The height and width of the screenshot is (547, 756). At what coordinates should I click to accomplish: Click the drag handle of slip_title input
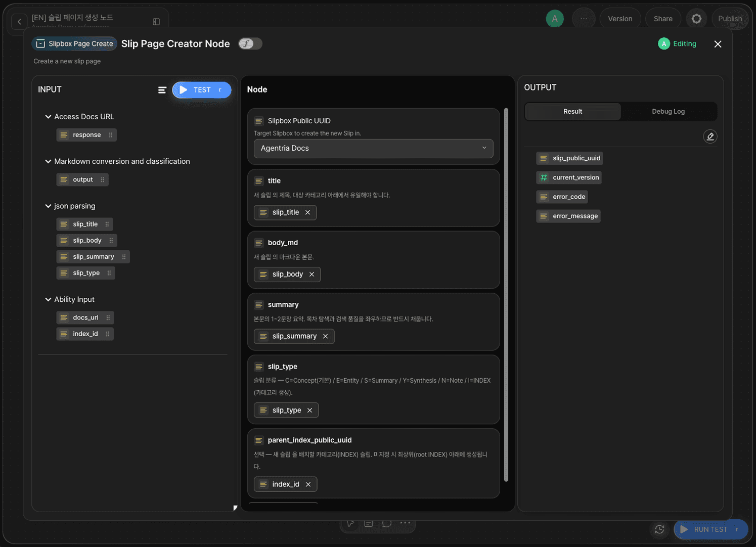point(107,224)
